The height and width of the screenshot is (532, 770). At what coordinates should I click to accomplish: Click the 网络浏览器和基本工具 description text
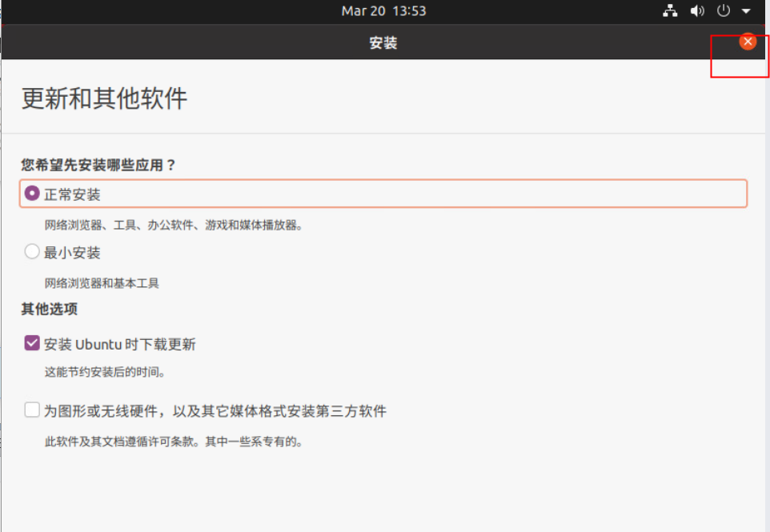(x=102, y=283)
